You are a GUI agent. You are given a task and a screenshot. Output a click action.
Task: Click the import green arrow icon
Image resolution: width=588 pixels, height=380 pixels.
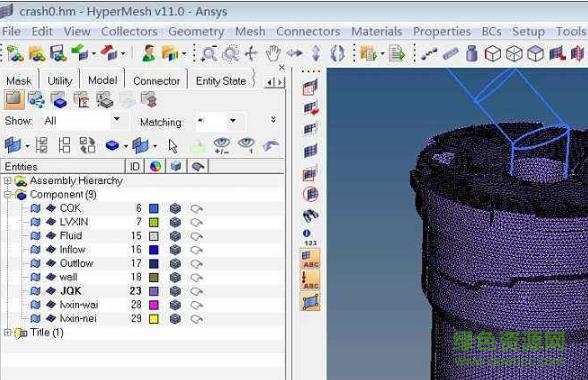click(80, 53)
